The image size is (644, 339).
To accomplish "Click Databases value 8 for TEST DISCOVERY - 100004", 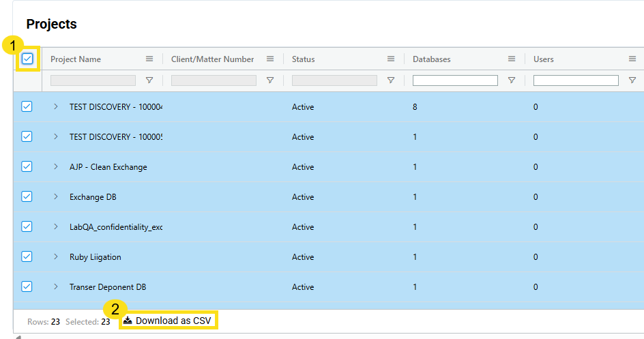I will pos(415,106).
